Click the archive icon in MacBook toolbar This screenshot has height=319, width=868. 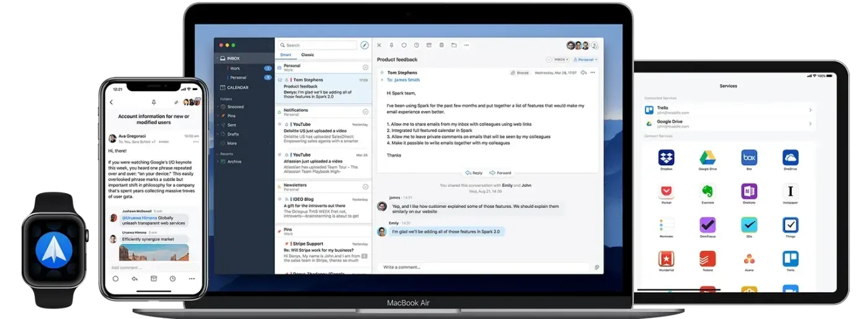429,45
